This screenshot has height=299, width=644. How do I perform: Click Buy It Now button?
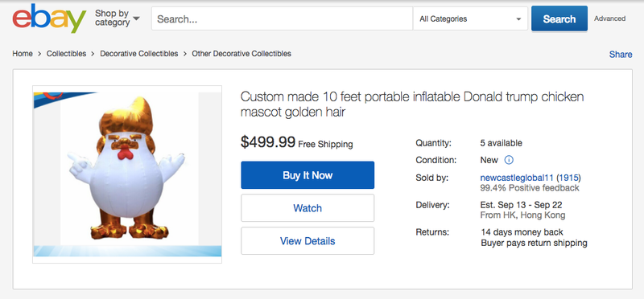(x=308, y=175)
